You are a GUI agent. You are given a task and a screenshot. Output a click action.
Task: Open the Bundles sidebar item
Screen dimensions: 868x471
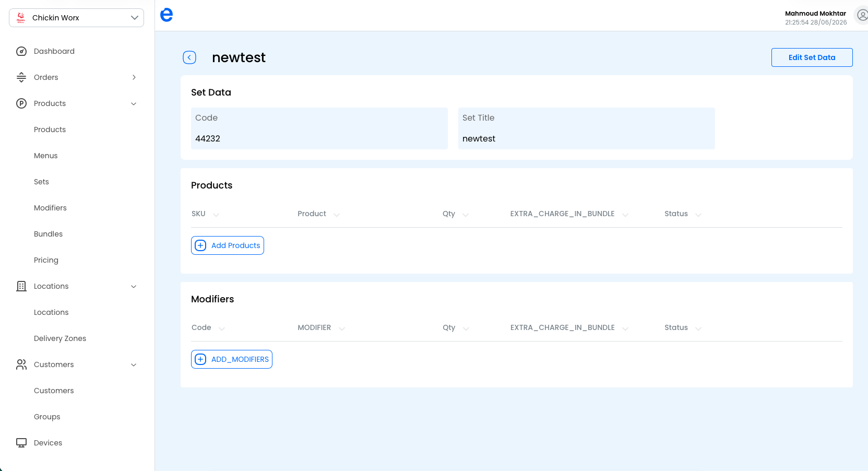48,234
